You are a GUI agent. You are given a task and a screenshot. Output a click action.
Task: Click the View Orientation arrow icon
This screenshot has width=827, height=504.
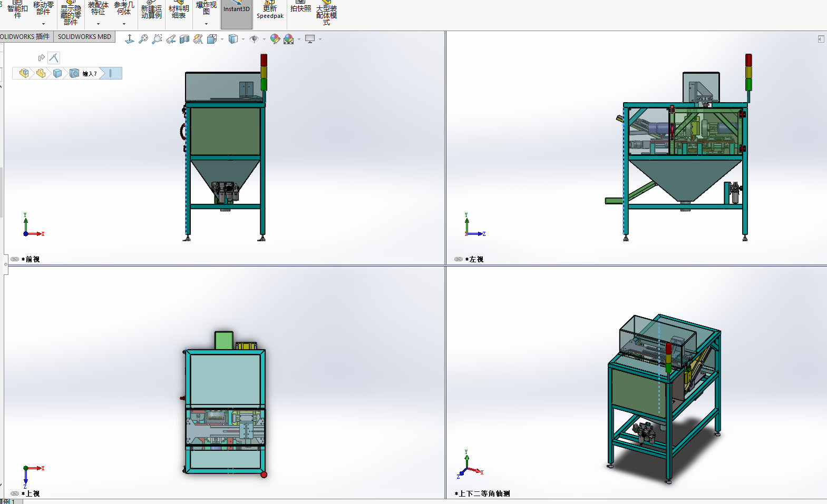(129, 39)
